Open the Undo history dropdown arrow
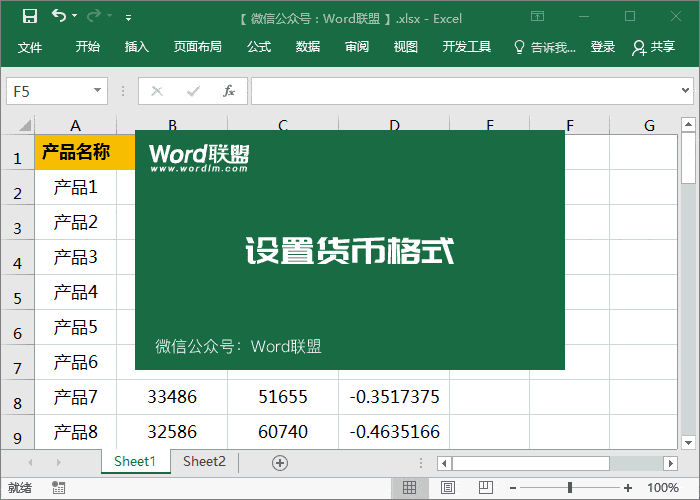The image size is (700, 500). click(75, 16)
